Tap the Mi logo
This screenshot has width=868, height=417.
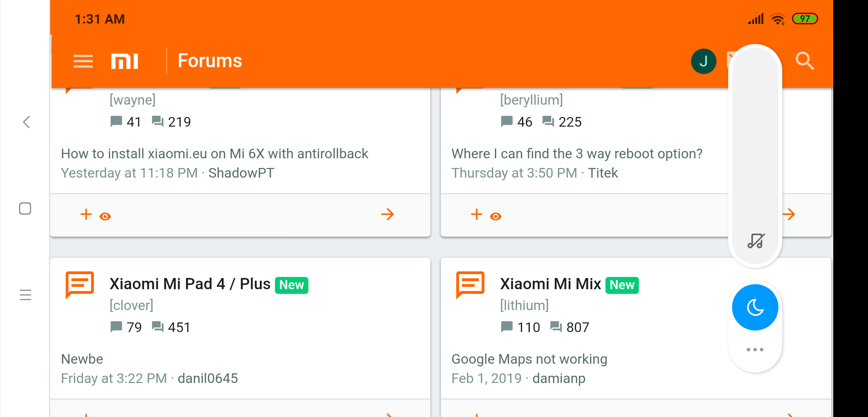pyautogui.click(x=124, y=61)
